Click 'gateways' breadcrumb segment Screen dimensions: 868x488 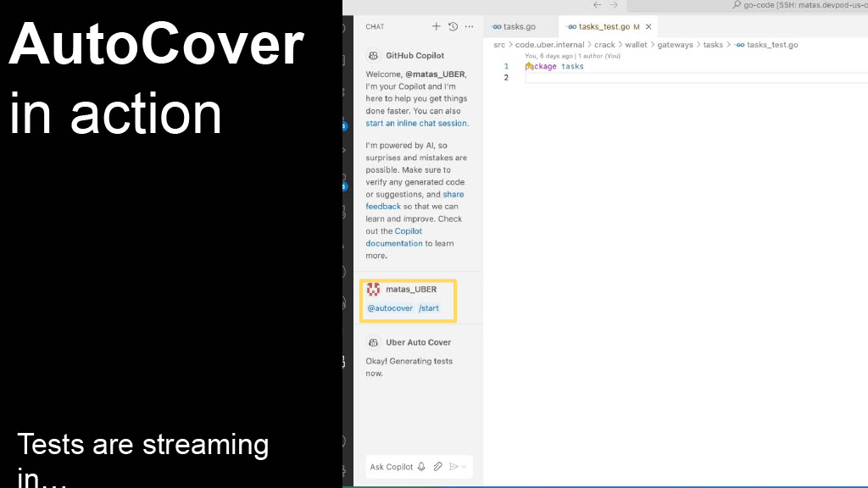675,45
